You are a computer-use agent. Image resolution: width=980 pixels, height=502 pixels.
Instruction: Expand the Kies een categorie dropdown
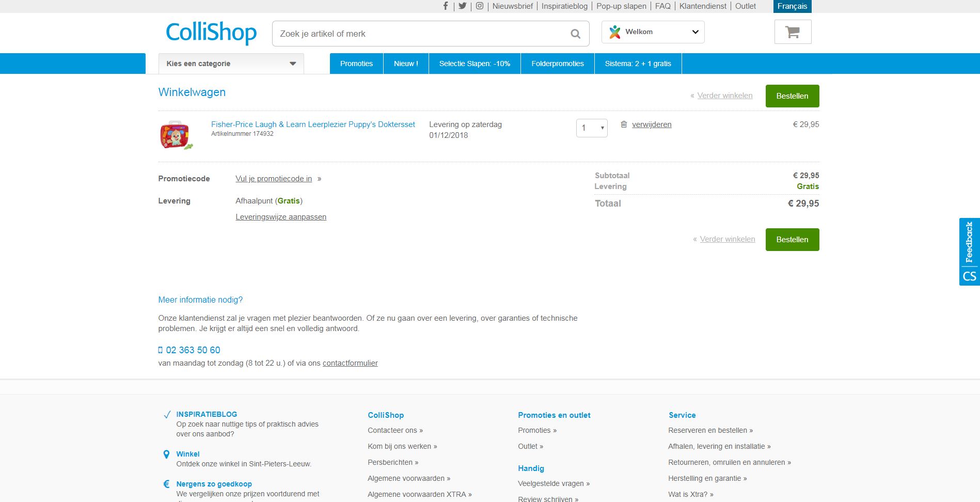pyautogui.click(x=231, y=64)
